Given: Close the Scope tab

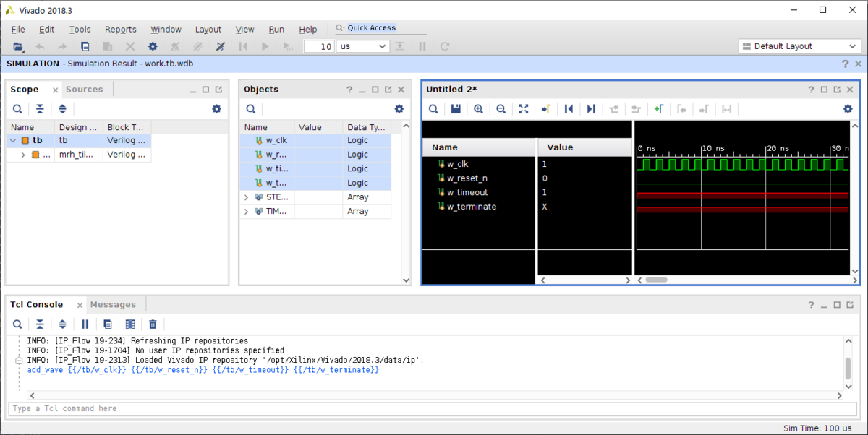Looking at the screenshot, I should coord(55,90).
